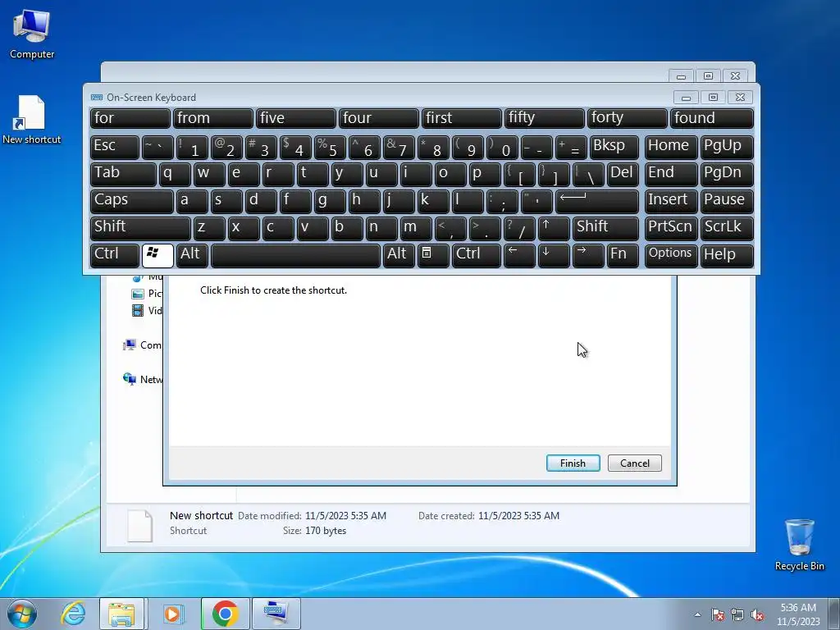Open the keyboard Options key
The height and width of the screenshot is (630, 840).
pyautogui.click(x=671, y=255)
